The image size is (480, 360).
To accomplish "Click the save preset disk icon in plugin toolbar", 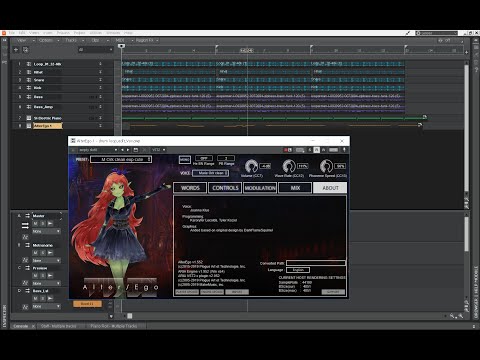I will coord(136,150).
